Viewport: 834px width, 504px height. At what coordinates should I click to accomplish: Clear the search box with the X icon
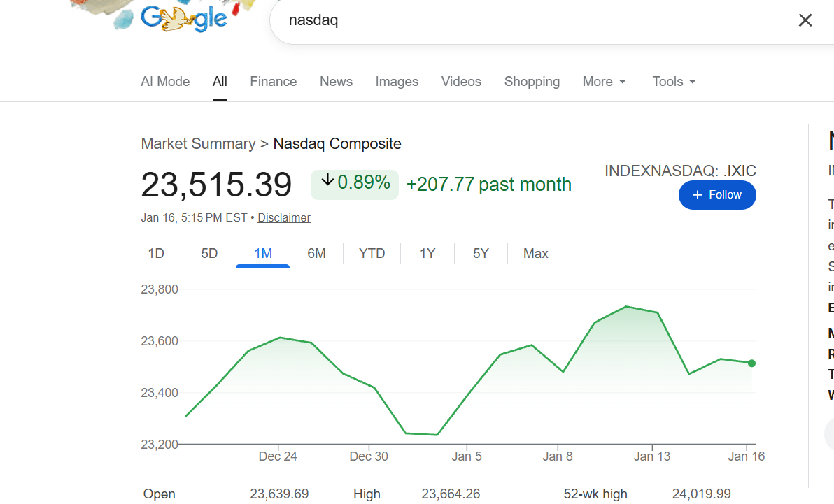coord(805,20)
